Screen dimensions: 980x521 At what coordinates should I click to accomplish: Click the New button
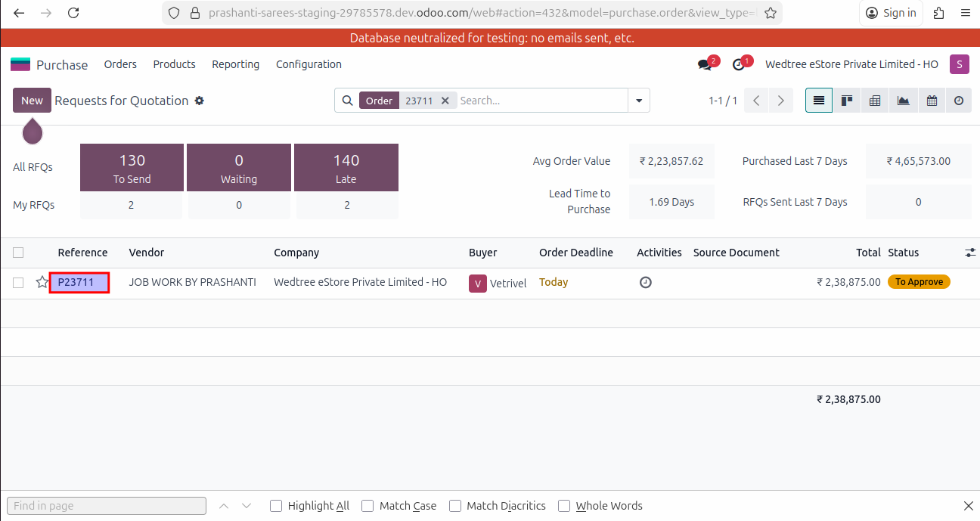pyautogui.click(x=32, y=101)
